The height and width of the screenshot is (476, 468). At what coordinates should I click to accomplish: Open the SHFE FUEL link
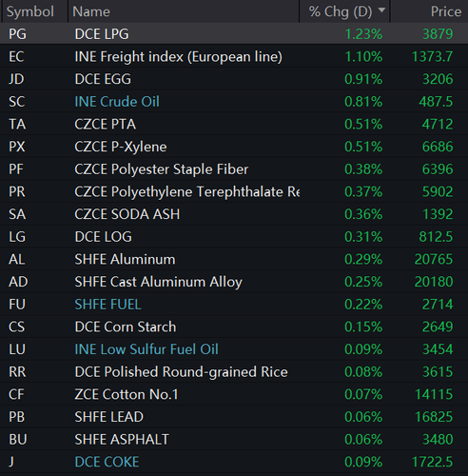pos(107,305)
